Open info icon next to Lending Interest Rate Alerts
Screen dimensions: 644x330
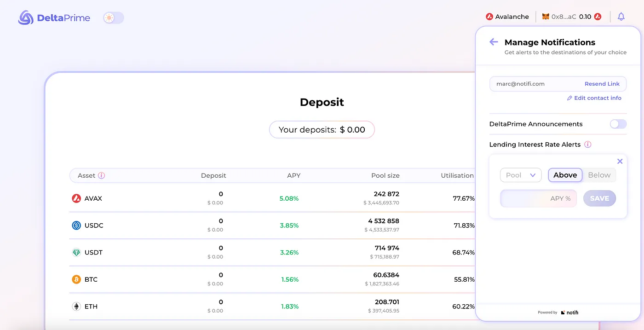tap(587, 145)
